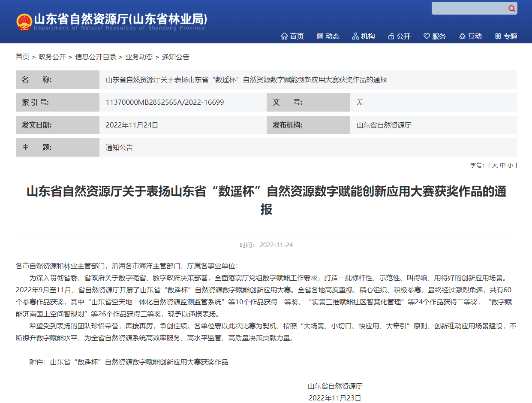Set font size to 中
532x403 pixels.
(502, 165)
